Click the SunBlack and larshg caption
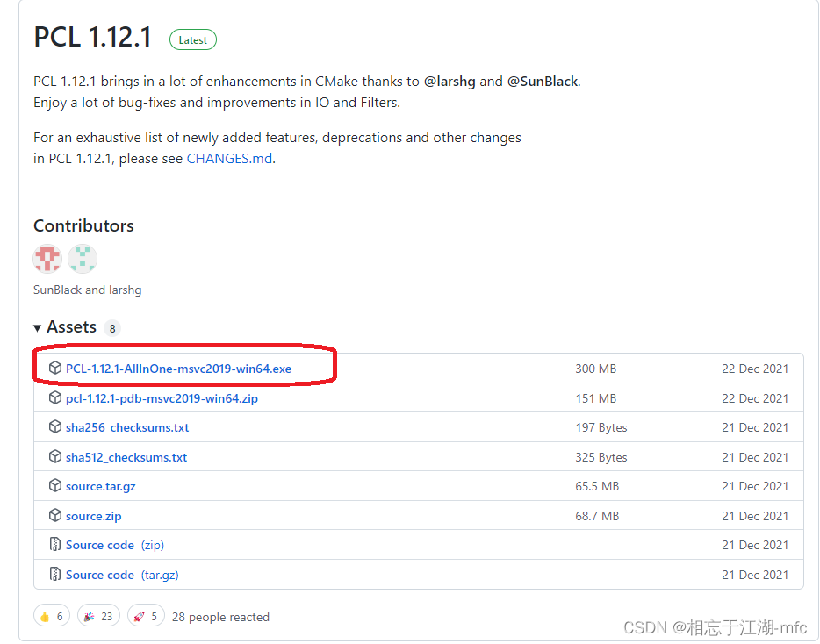This screenshot has width=820, height=644. [87, 290]
